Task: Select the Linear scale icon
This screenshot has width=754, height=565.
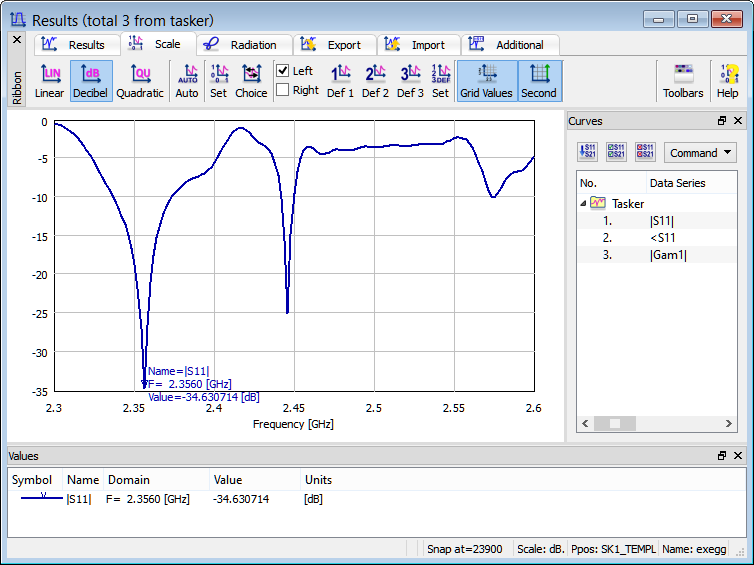Action: pyautogui.click(x=49, y=80)
